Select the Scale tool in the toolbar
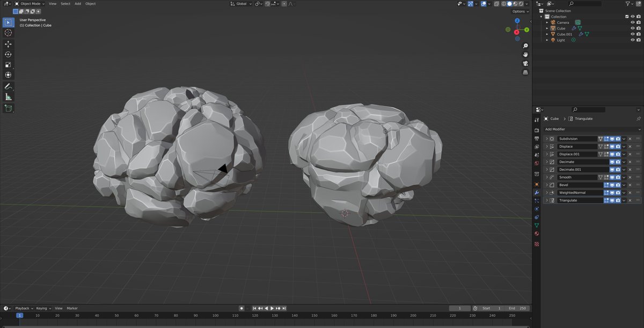This screenshot has height=328, width=644. click(x=8, y=65)
